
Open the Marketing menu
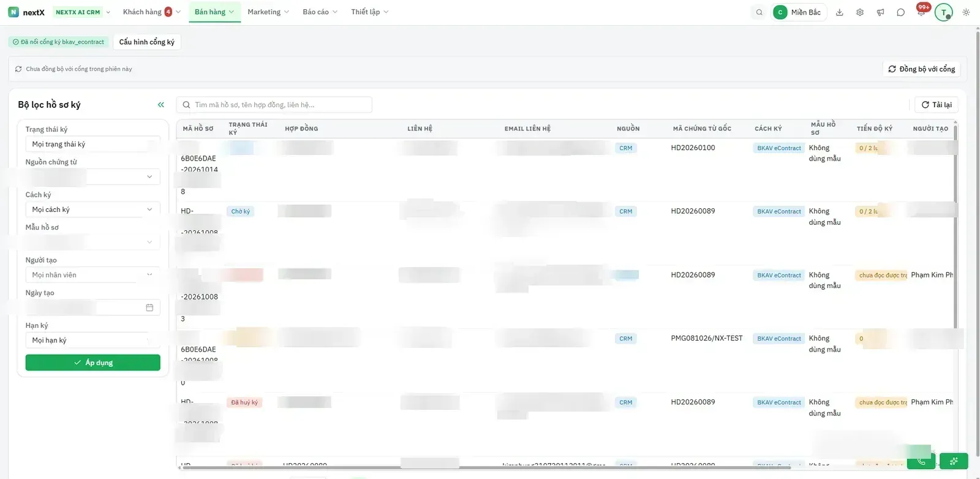coord(268,12)
